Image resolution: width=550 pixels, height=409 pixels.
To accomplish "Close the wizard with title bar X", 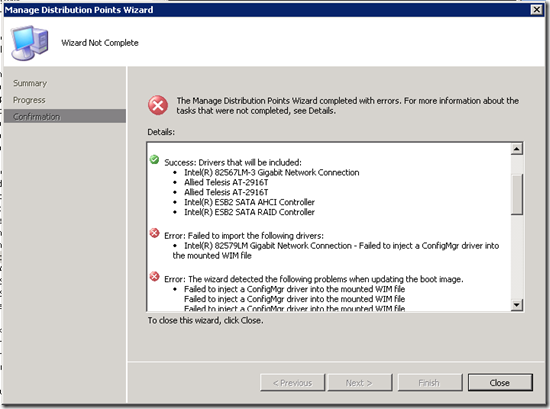I will pos(536,9).
